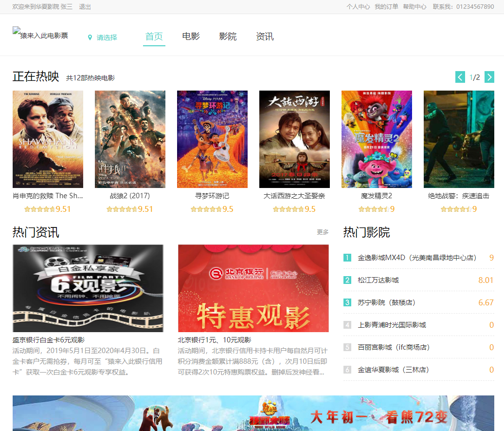Click star rating under 绝地战警
This screenshot has width=504, height=431.
(x=456, y=209)
